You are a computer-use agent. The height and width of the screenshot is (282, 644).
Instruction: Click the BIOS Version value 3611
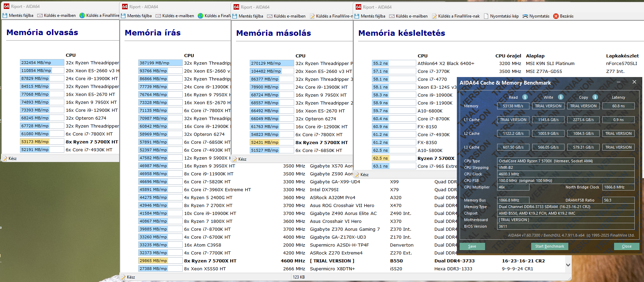point(566,226)
